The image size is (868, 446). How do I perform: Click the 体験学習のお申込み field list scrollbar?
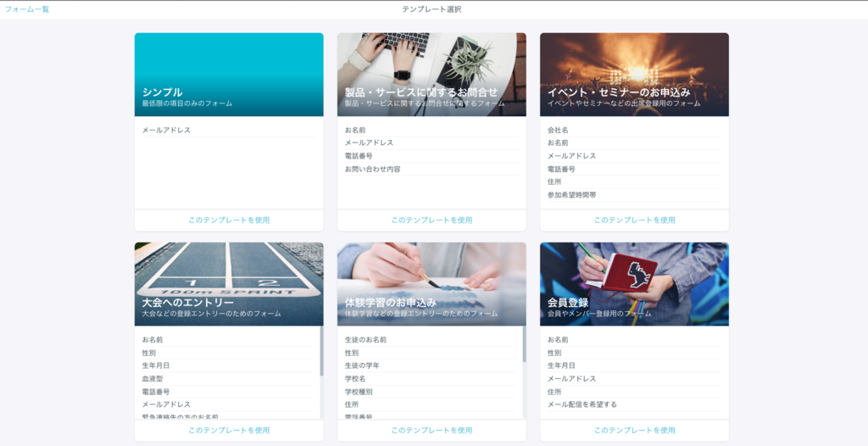pos(524,344)
